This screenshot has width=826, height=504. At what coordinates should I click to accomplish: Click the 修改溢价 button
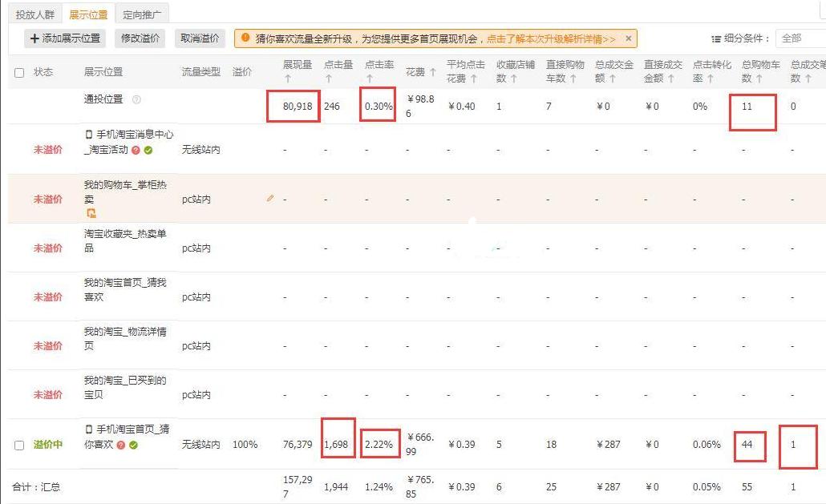pos(139,38)
